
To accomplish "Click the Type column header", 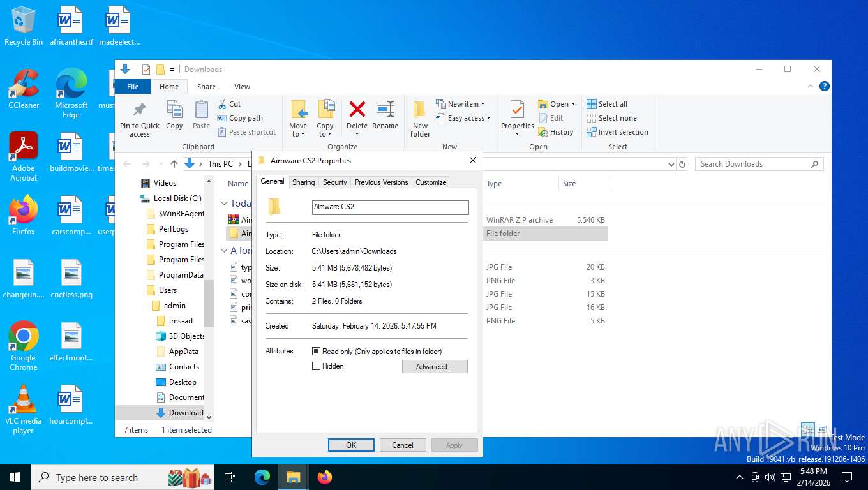I will tap(494, 184).
